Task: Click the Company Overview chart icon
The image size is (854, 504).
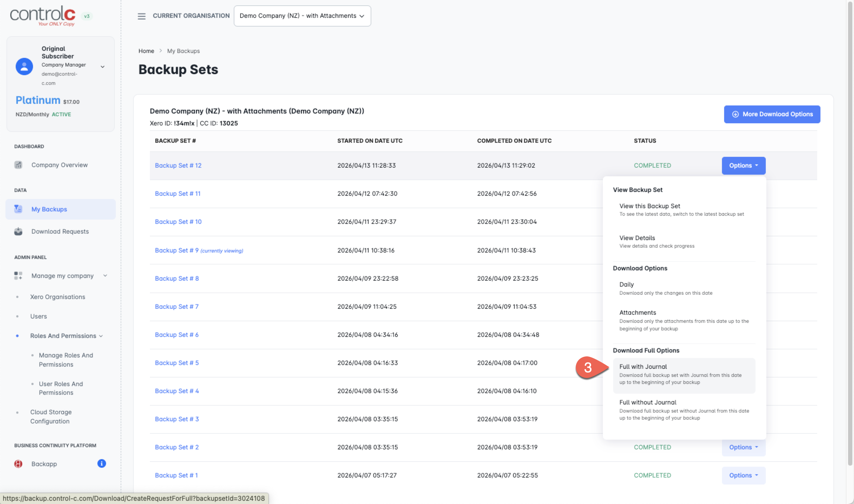Action: click(x=18, y=165)
